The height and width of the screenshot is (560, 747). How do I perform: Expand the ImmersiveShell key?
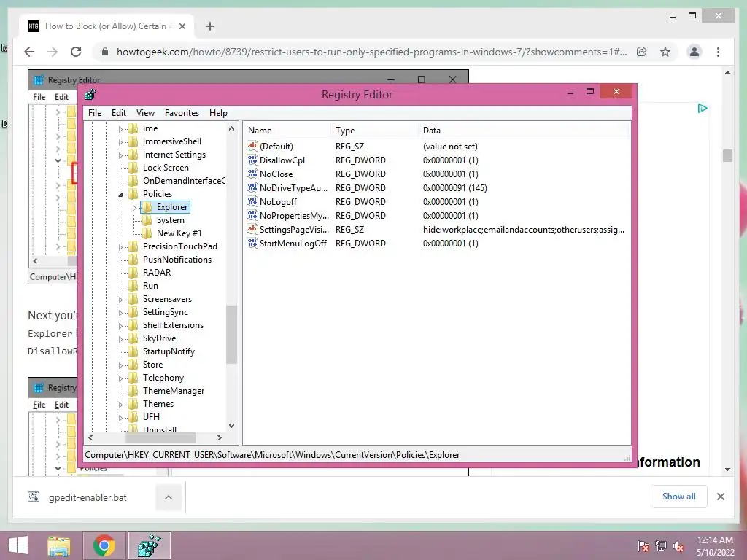[x=120, y=142]
